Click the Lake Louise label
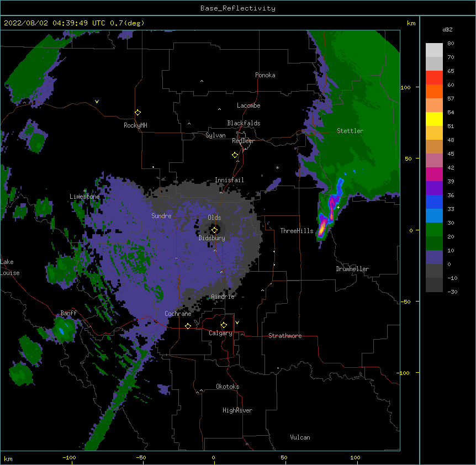 click(10, 267)
